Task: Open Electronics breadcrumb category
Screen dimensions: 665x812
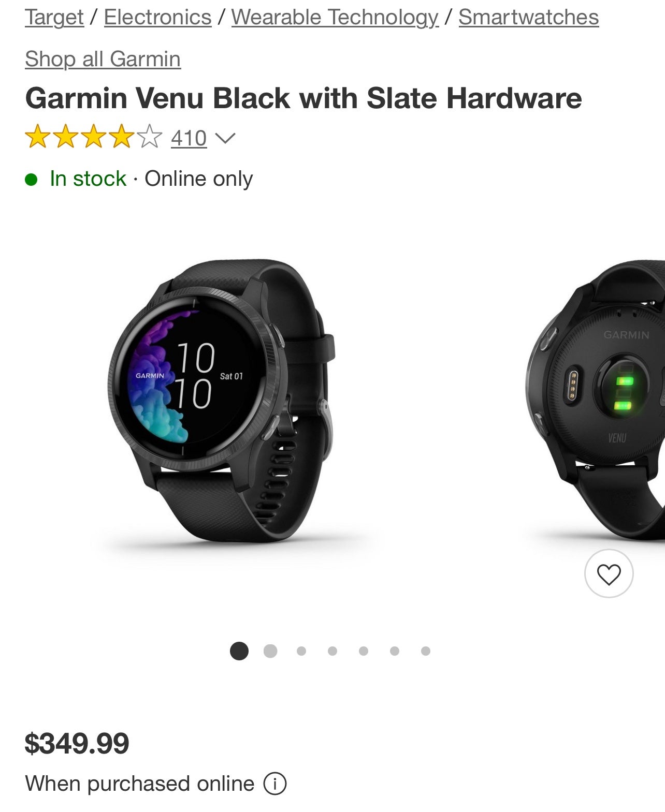Action: click(x=157, y=17)
